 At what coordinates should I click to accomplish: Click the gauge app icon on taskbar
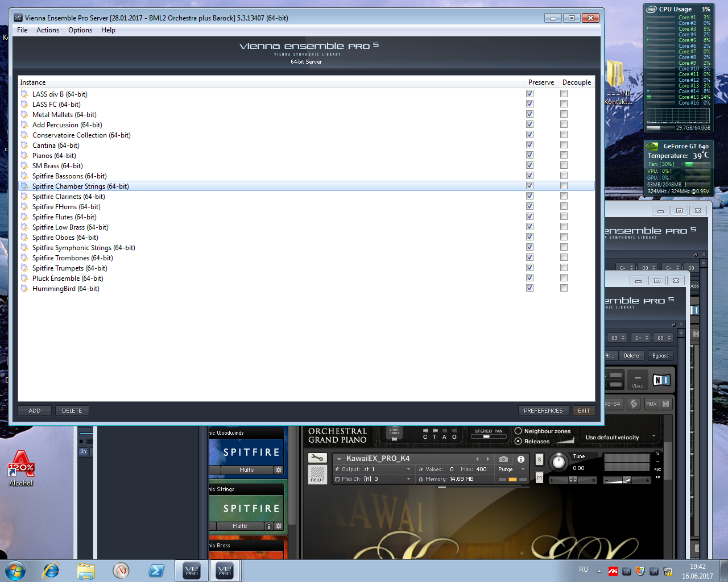(121, 571)
